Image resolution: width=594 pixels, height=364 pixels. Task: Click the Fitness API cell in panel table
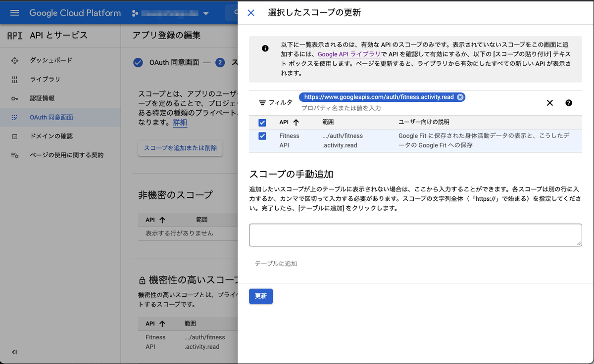289,140
